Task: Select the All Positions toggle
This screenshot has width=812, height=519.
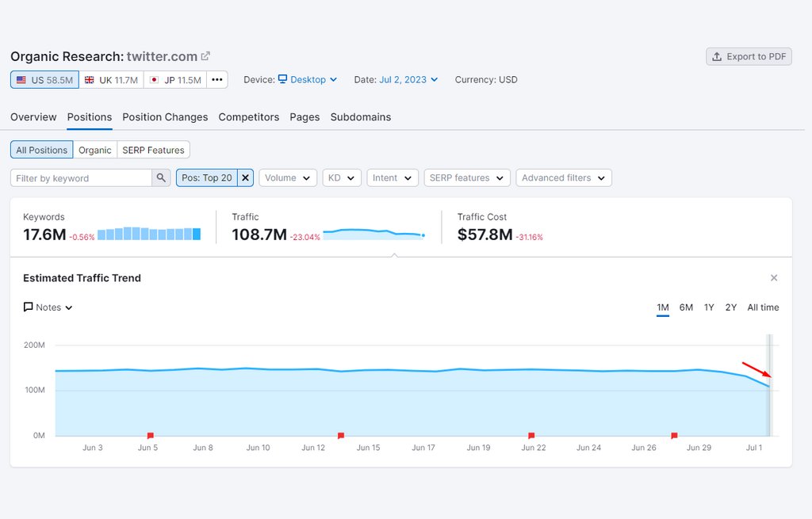Action: tap(42, 150)
